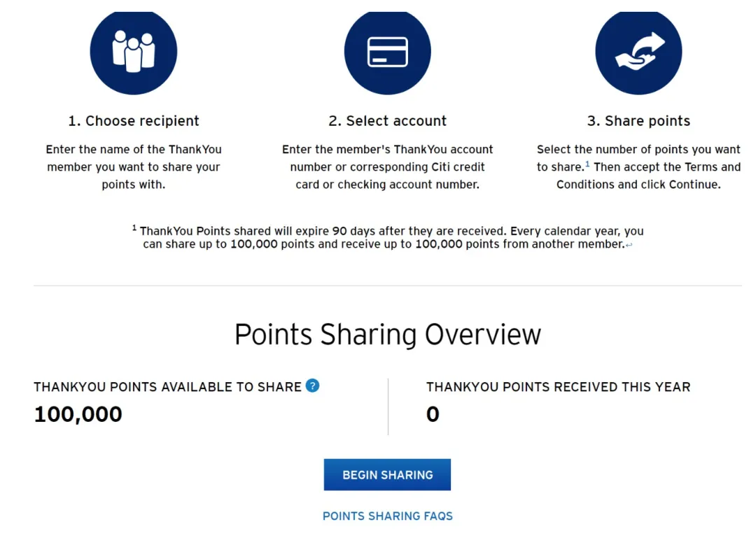Viewport: 756px width, 536px height.
Task: Open the points available help question icon
Action: (312, 386)
